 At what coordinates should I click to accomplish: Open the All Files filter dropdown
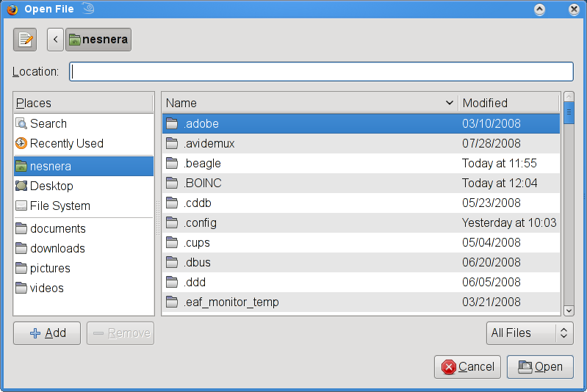[x=530, y=333]
